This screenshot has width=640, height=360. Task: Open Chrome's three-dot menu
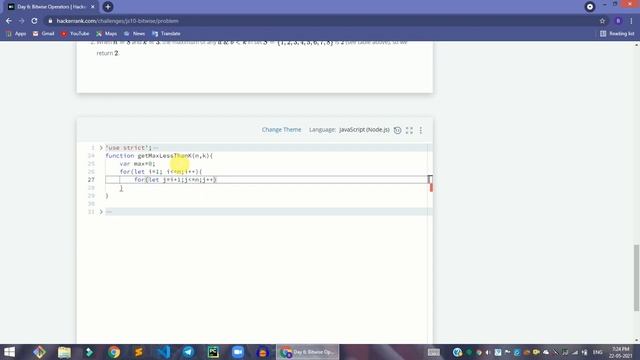pos(631,21)
